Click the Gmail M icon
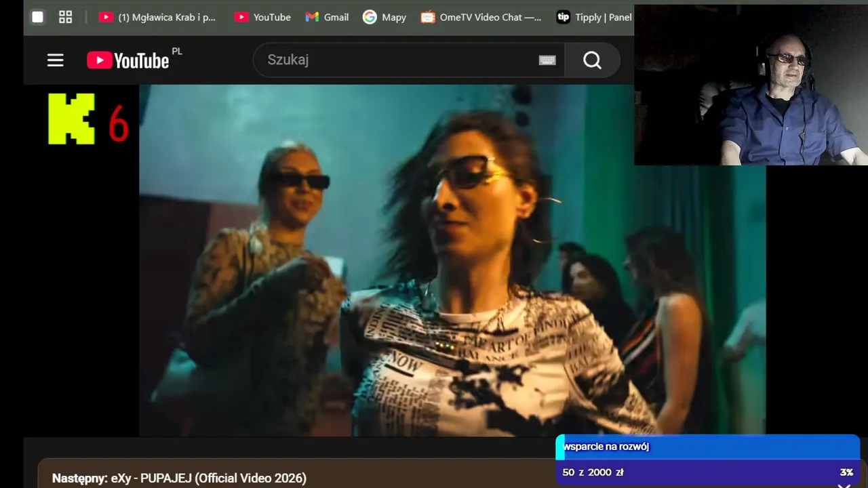The image size is (868, 488). (x=312, y=17)
